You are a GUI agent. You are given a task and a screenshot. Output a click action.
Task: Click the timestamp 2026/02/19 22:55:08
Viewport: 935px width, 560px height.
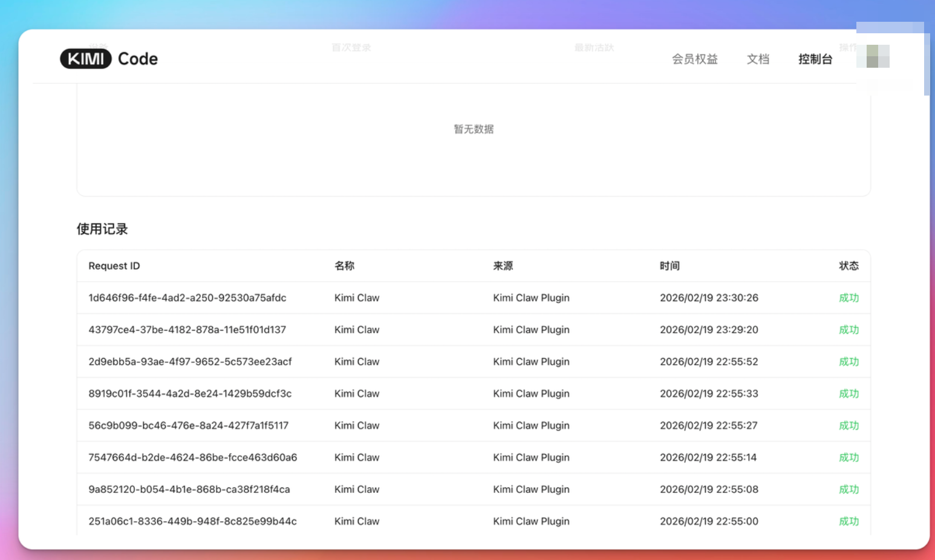709,489
